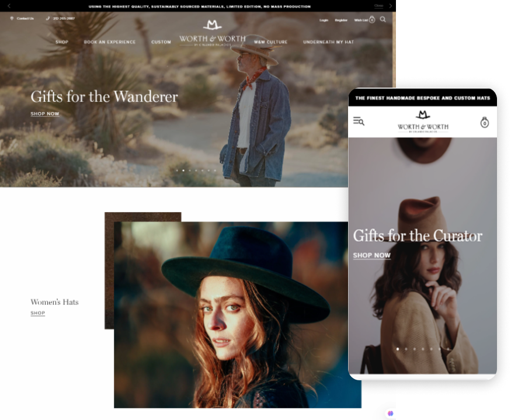The height and width of the screenshot is (420, 511).
Task: Click the previous announcement arrow in top bar
Action: pos(9,6)
